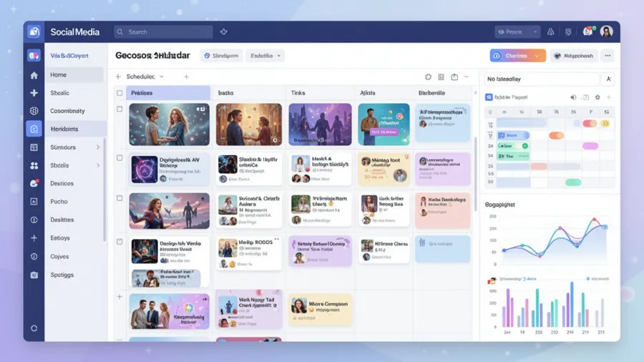Click the pink pill event in the calendar grid
Image resolution: width=644 pixels, height=362 pixels.
590,146
